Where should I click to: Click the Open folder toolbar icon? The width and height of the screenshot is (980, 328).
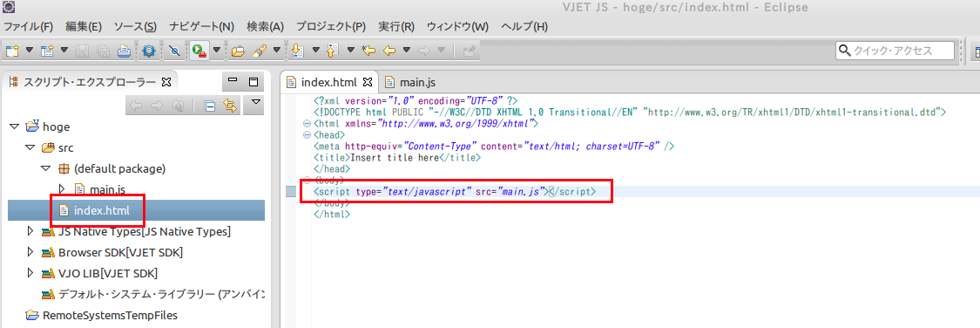pyautogui.click(x=238, y=51)
